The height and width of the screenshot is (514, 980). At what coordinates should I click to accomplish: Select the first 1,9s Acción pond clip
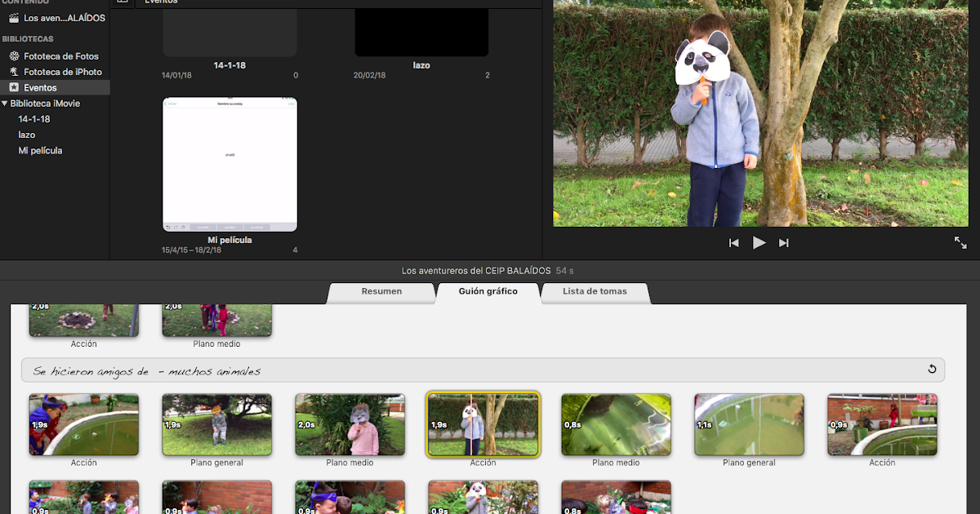tap(84, 424)
